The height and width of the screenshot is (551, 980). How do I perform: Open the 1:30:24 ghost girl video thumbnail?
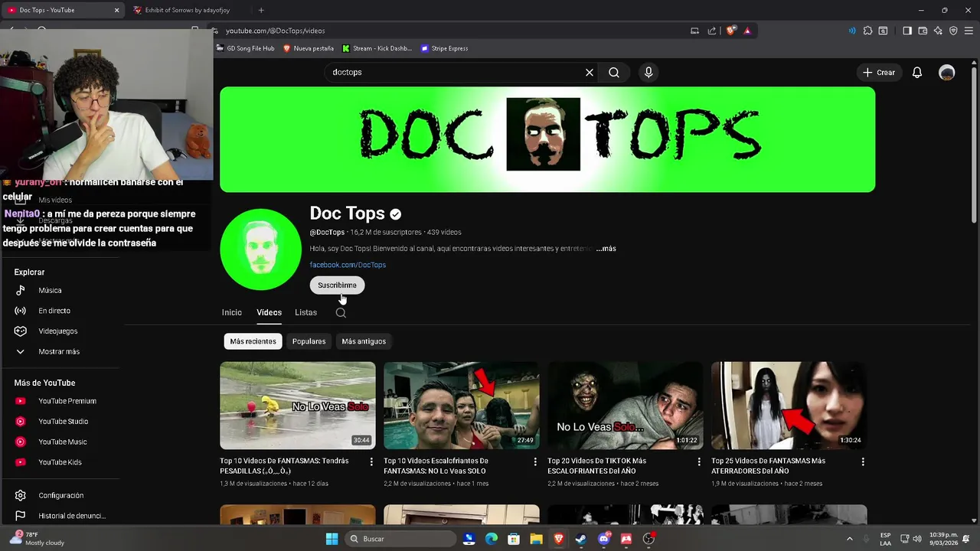click(x=789, y=406)
